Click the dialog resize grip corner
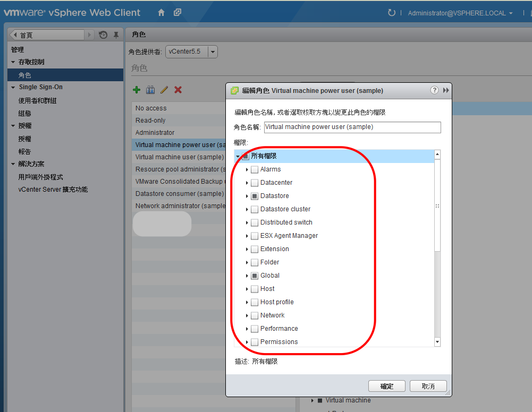532x412 pixels. 448,393
